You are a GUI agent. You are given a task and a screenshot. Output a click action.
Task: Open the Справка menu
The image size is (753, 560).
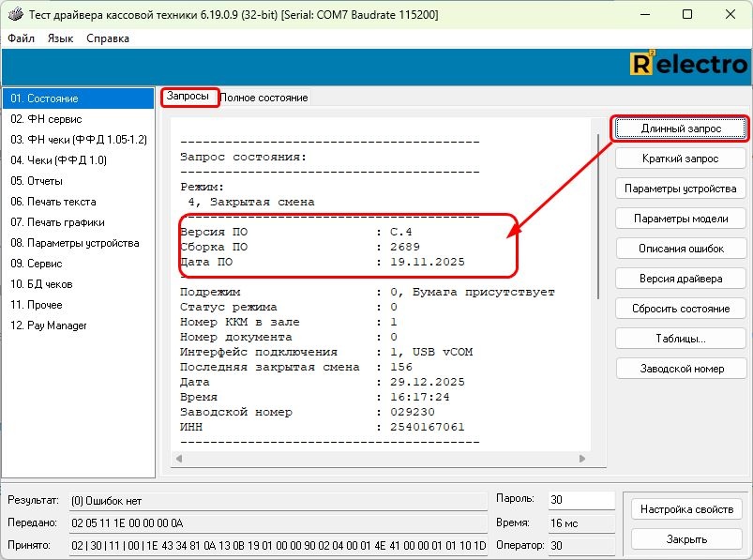point(108,38)
